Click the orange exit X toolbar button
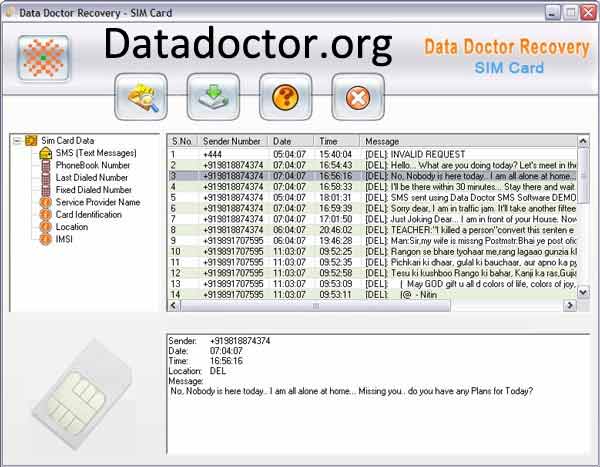600x467 pixels. tap(358, 97)
